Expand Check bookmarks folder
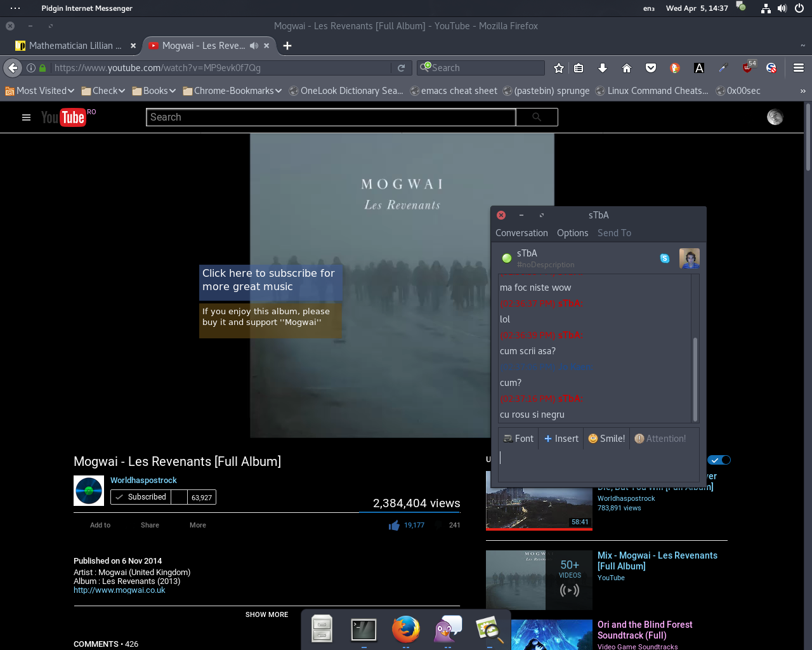 [x=103, y=91]
